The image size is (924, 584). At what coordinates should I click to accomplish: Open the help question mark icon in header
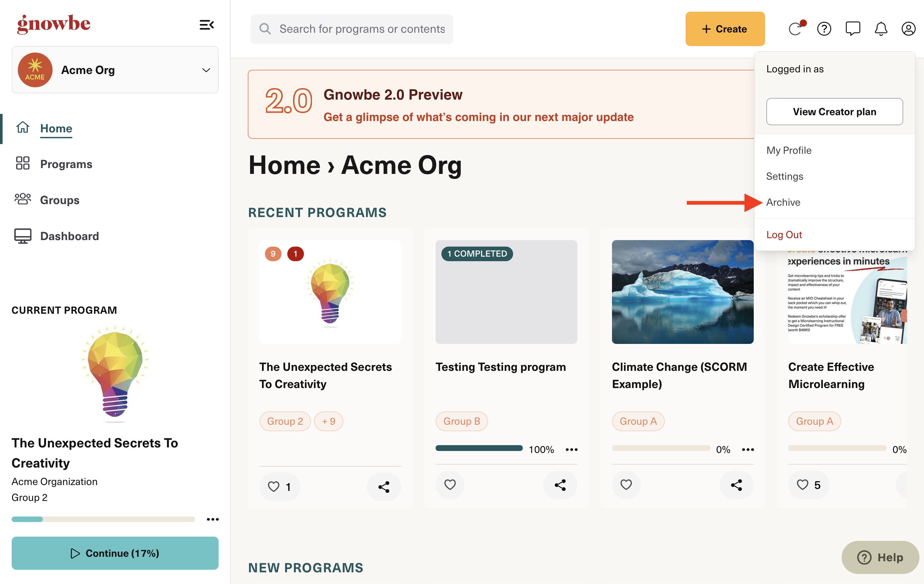(x=824, y=29)
